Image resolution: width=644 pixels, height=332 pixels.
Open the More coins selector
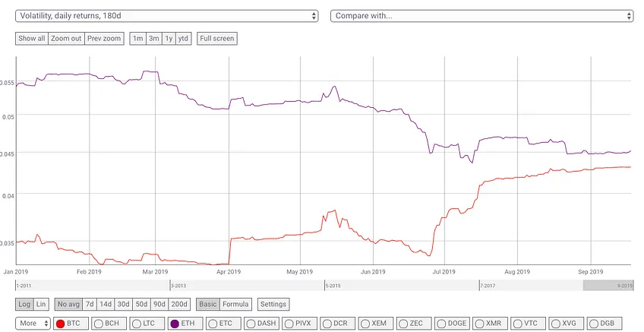click(x=33, y=324)
